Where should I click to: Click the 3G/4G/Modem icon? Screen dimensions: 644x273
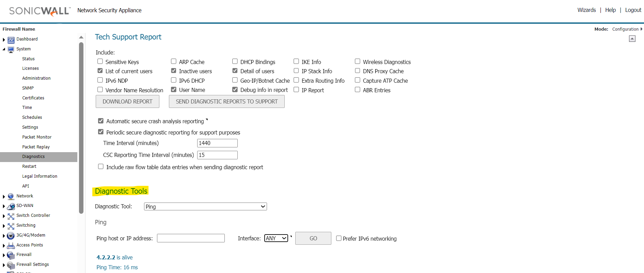[11, 236]
